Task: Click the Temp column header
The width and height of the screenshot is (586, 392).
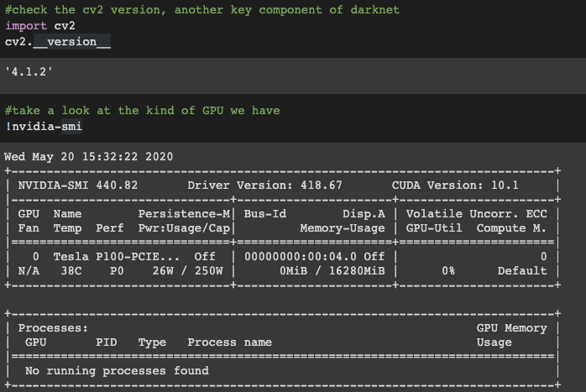Action: tap(67, 228)
